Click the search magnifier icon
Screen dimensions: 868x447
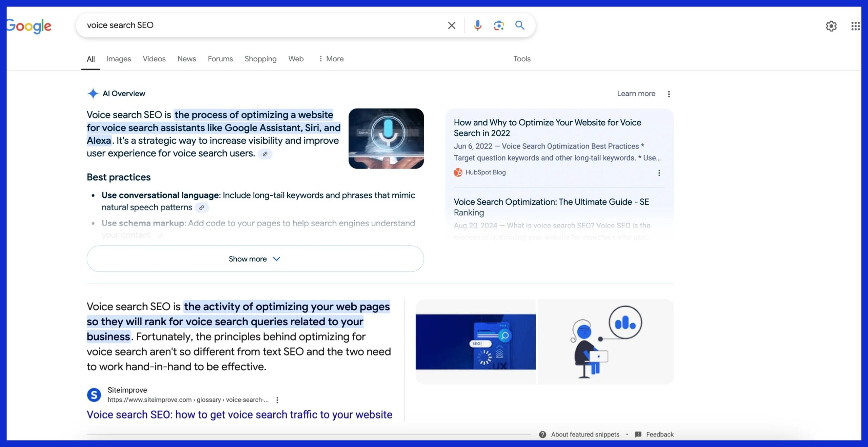click(519, 25)
